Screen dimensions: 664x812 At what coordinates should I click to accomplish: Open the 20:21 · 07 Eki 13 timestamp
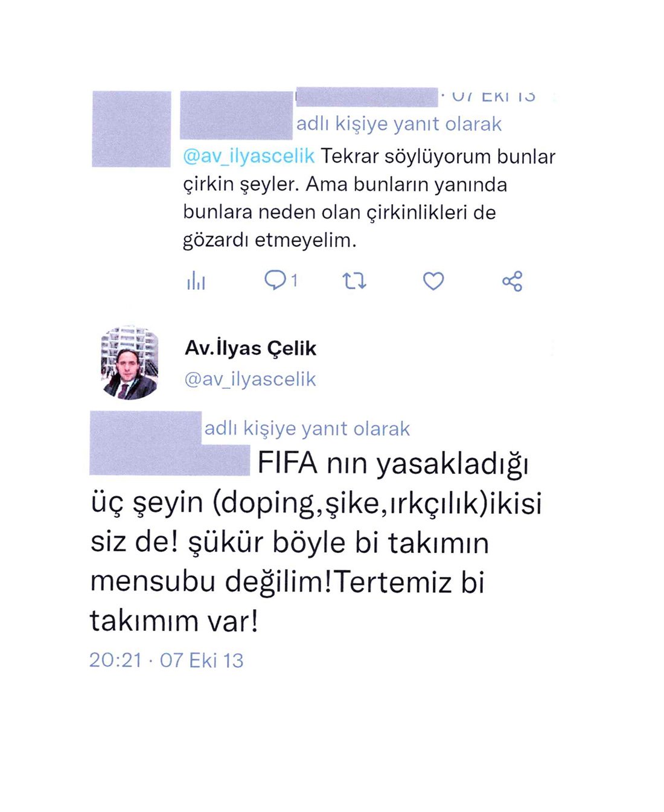(x=166, y=660)
